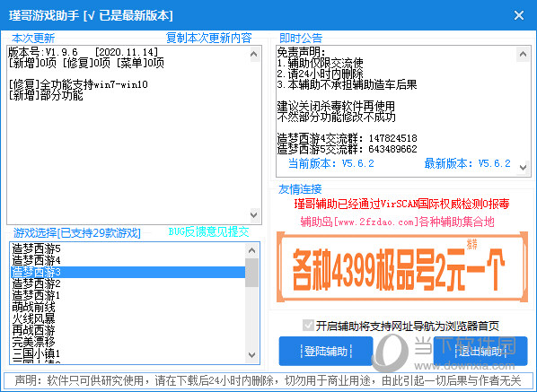Select 三国小镇1 in game list
Image resolution: width=537 pixels, height=392 pixels.
pos(128,353)
